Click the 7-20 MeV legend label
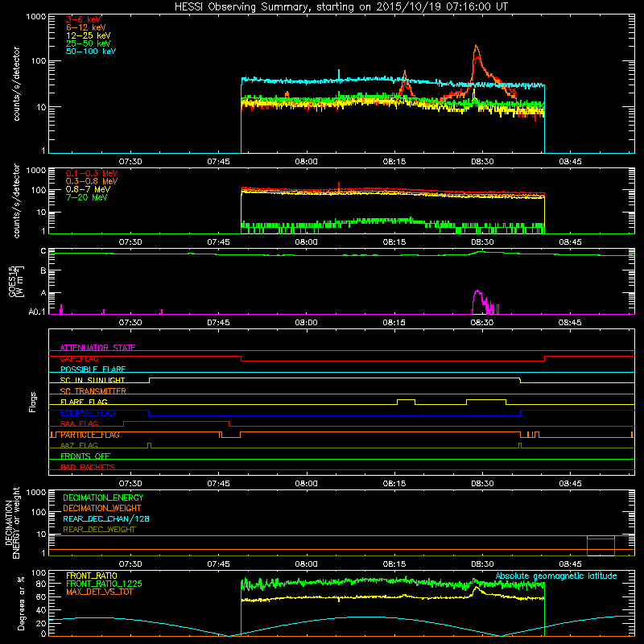The height and width of the screenshot is (644, 644). (x=87, y=197)
